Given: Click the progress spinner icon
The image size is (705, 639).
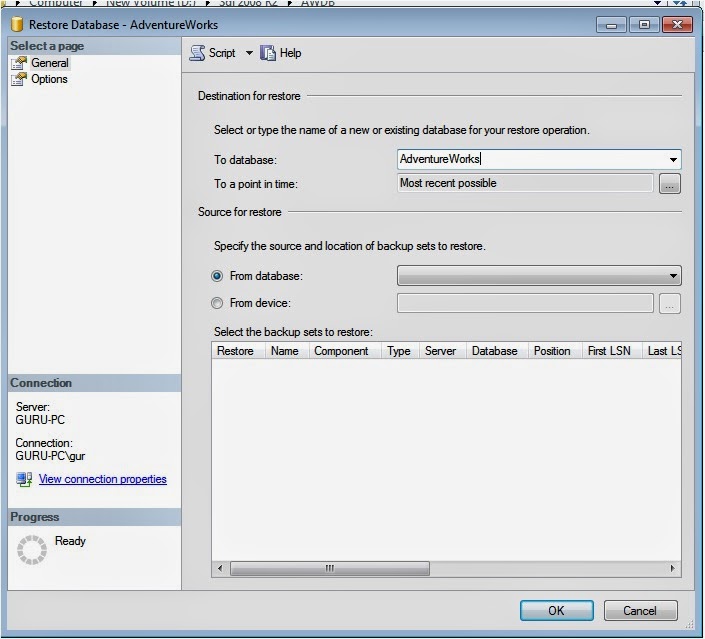Looking at the screenshot, I should coord(31,550).
